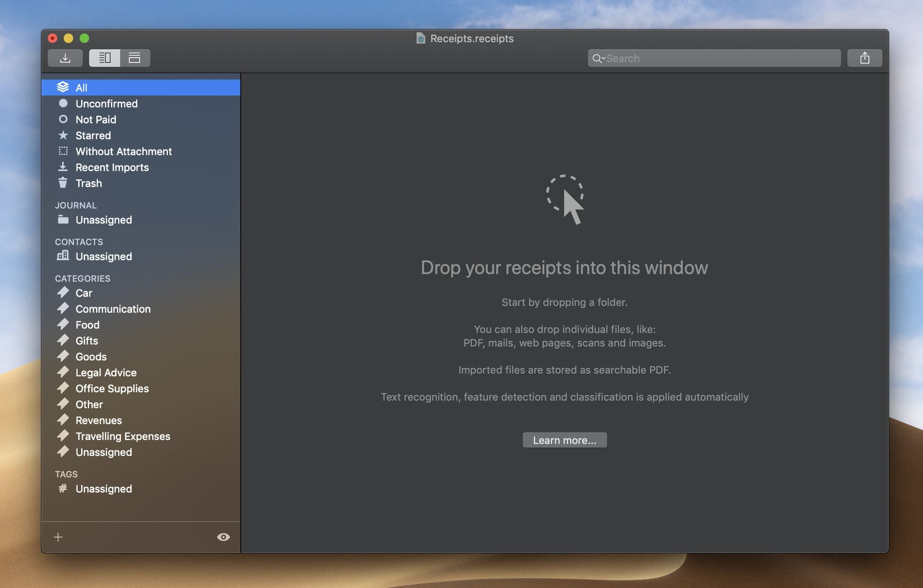The height and width of the screenshot is (588, 923).
Task: Click the import receipts icon in the toolbar
Action: tap(65, 58)
